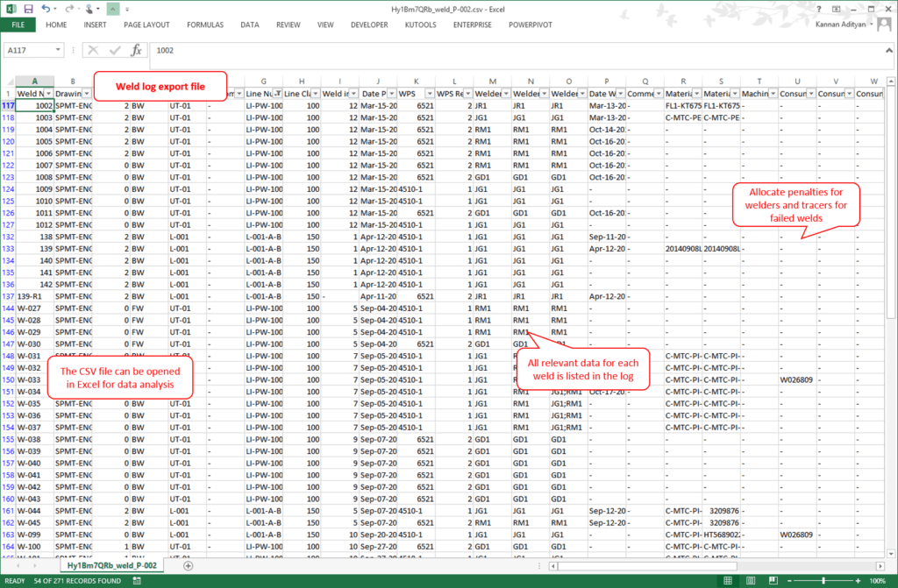Open the Customize Quick Access Toolbar dropdown
Screen dimensions: 898x588
tap(127, 9)
